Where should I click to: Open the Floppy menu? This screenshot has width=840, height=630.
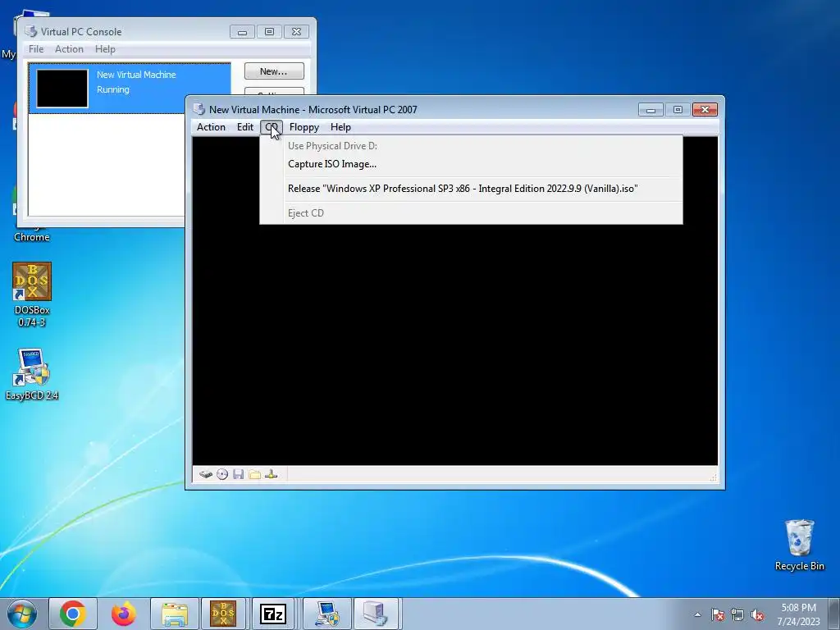pyautogui.click(x=304, y=127)
